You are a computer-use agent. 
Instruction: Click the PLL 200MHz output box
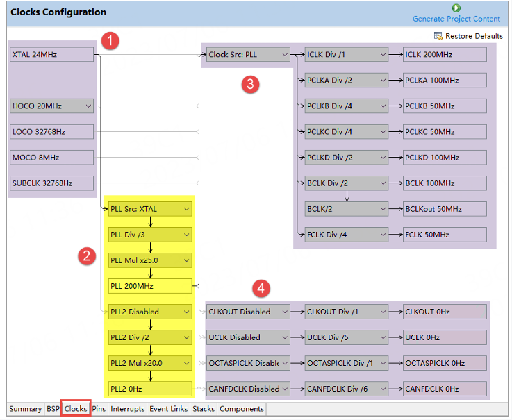point(150,286)
